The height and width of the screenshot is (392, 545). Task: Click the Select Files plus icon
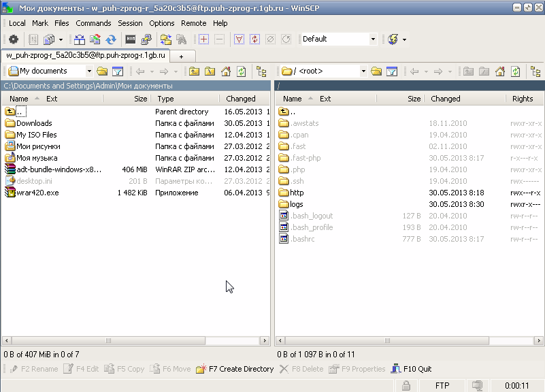(203, 39)
